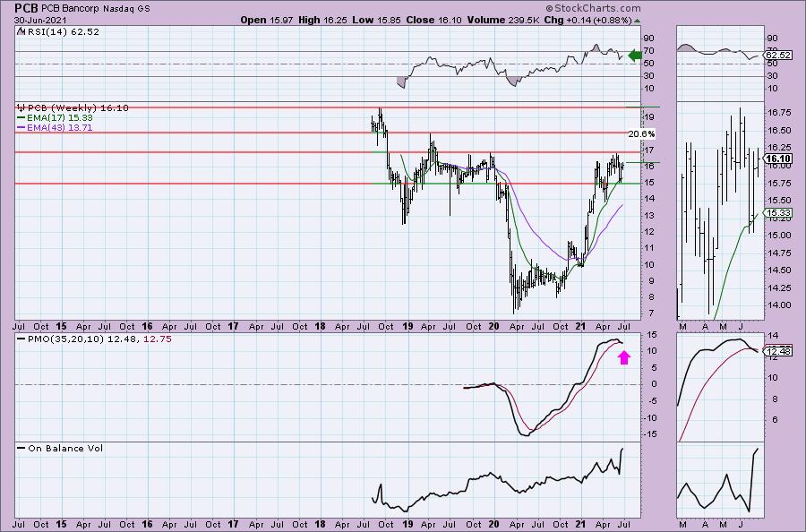This screenshot has width=806, height=532.
Task: Click the 16.75 mini chart price axis label
Action: [x=779, y=113]
